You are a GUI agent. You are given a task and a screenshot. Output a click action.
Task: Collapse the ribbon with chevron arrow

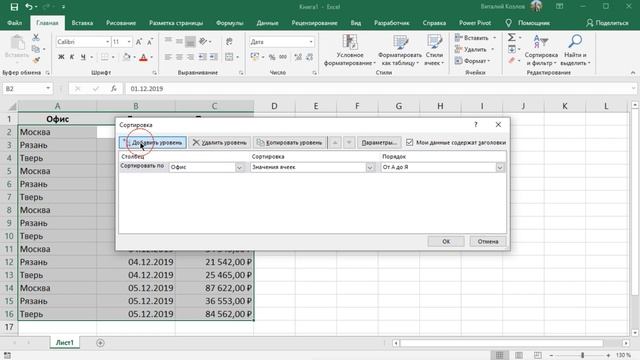[x=633, y=73]
